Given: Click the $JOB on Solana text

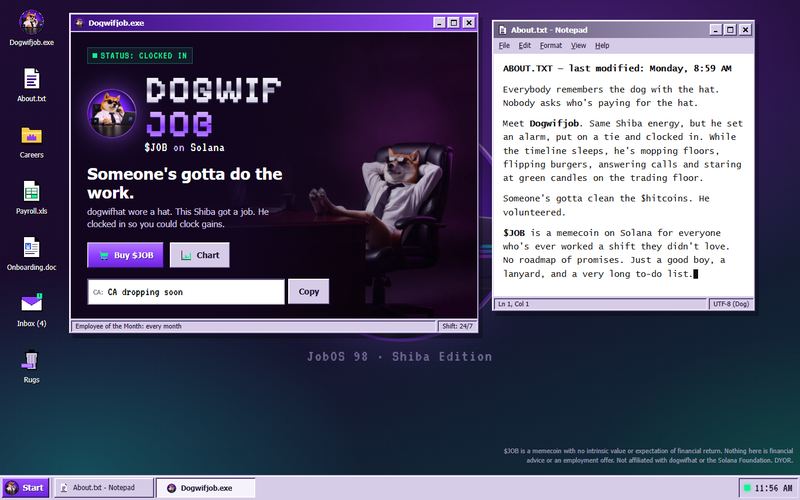Looking at the screenshot, I should 184,147.
